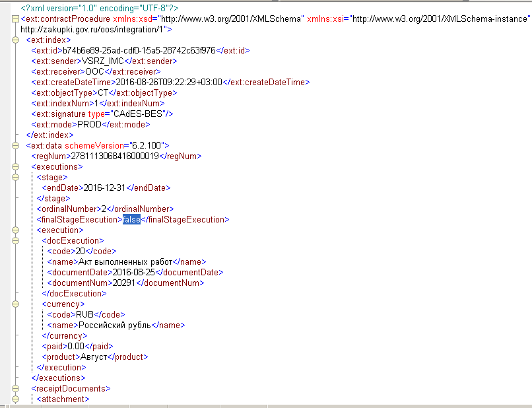Click the XML declaration line at top

pyautogui.click(x=100, y=8)
